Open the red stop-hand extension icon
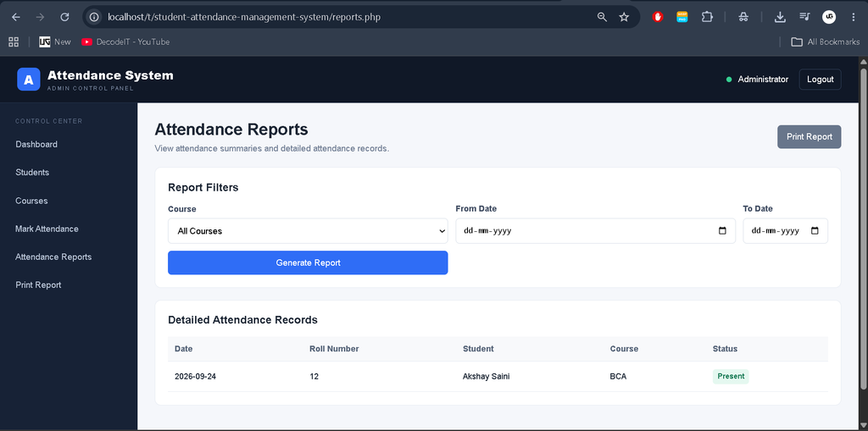868x431 pixels. tap(658, 17)
